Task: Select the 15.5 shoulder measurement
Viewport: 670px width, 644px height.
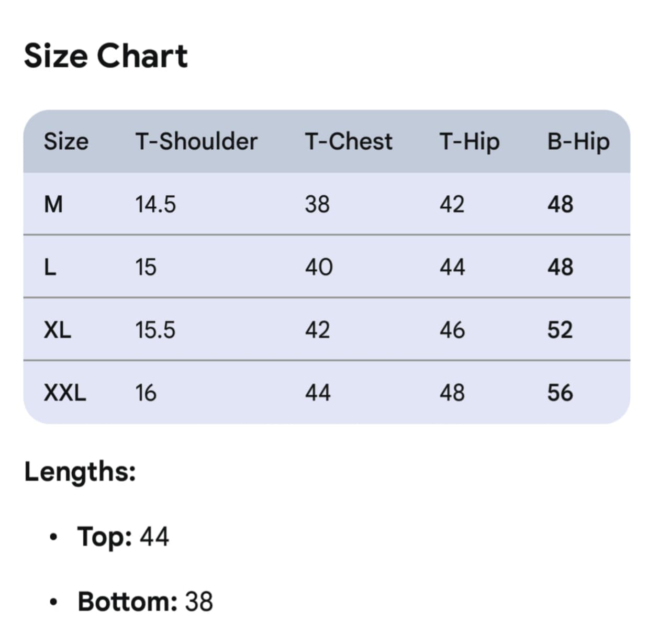Action: click(x=155, y=330)
